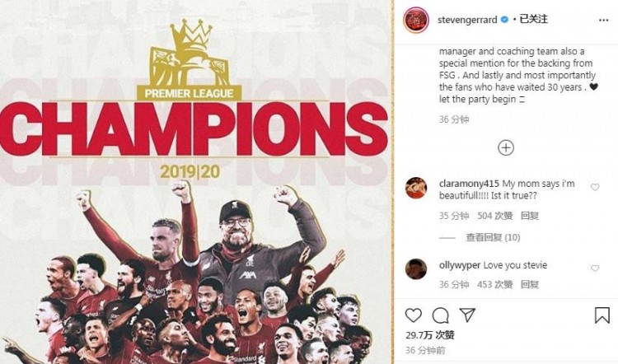This screenshot has height=364, width=618.
Task: Open comments with the speech bubble icon
Action: 440,315
